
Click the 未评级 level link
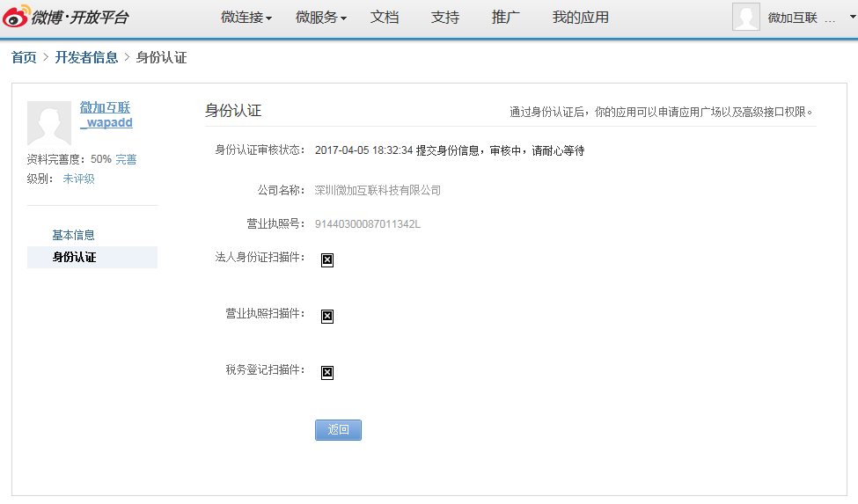click(x=78, y=179)
